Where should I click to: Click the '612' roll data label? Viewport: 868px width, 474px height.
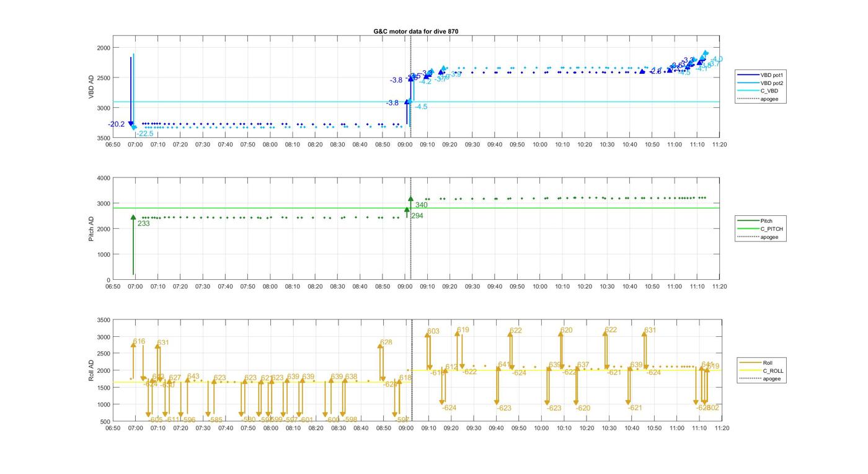[451, 367]
